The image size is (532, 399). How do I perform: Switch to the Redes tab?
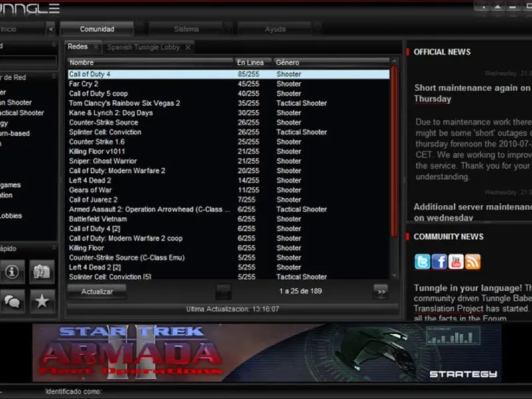78,47
